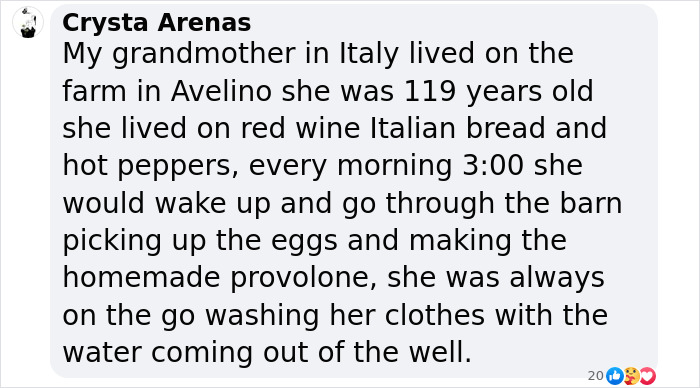The image size is (700, 388).
Task: Click the number "119" in the comment
Action: [430, 91]
